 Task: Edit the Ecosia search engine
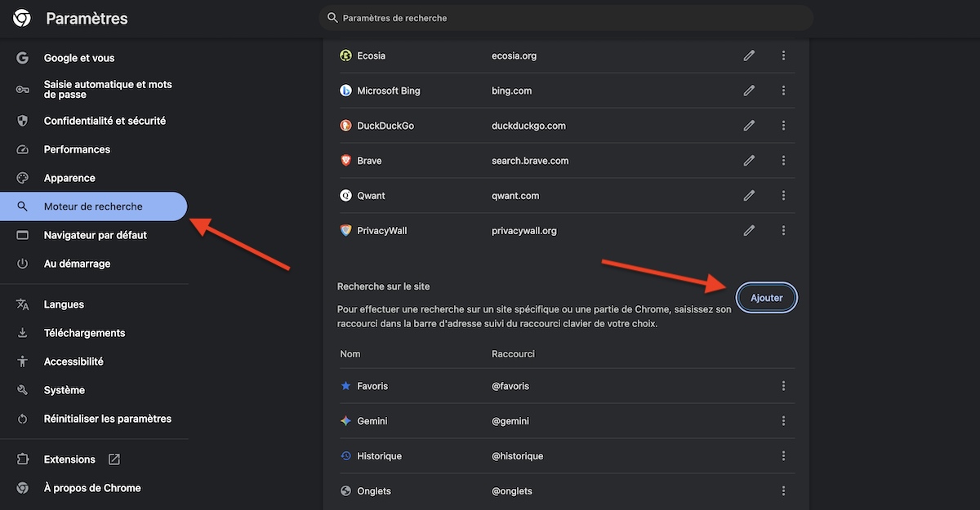click(749, 55)
